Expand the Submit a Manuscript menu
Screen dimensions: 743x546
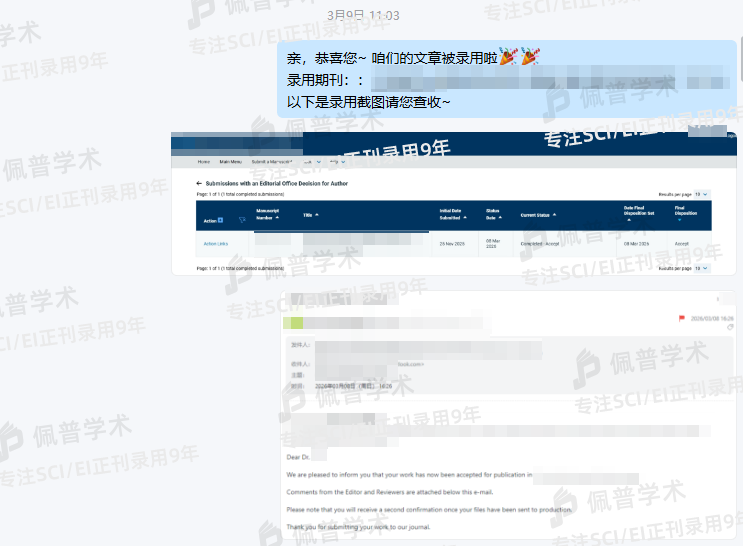coord(272,161)
